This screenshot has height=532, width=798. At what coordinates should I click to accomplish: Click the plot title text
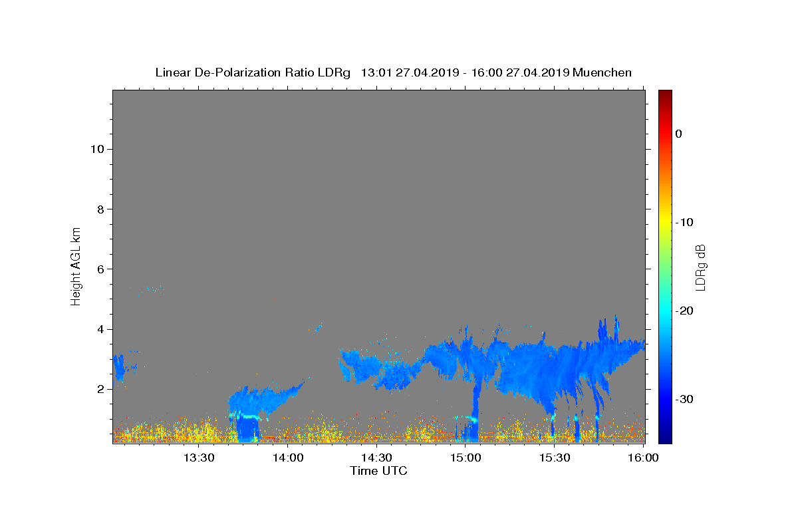click(393, 72)
